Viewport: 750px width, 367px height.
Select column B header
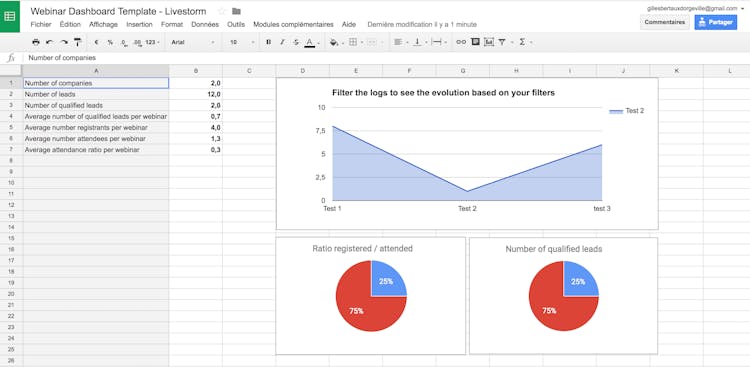tap(196, 71)
